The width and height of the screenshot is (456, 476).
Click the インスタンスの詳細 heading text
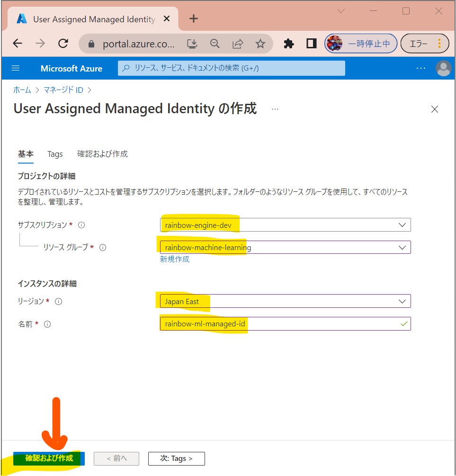point(47,284)
